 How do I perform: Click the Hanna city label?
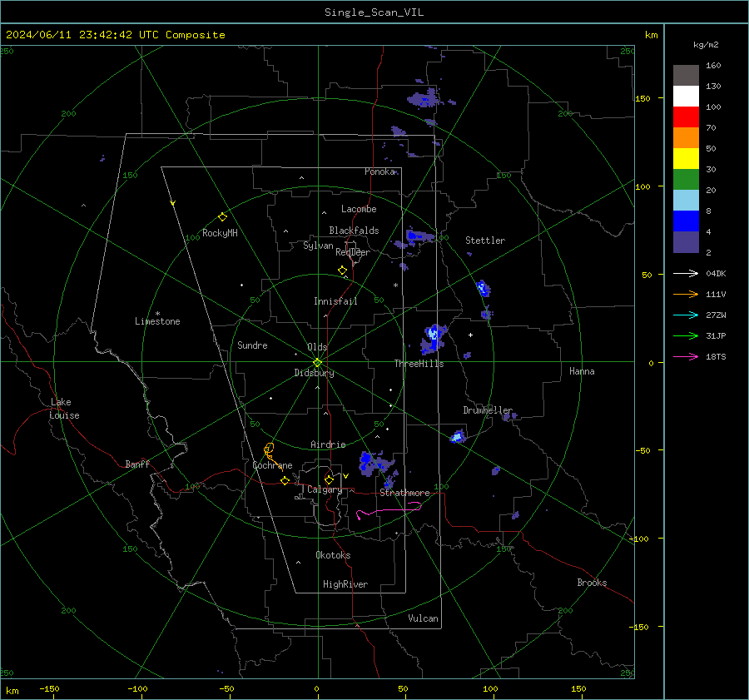point(582,371)
